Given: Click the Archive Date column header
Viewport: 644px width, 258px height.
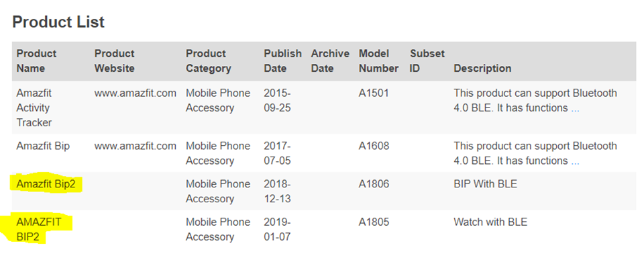Looking at the screenshot, I should pos(330,61).
